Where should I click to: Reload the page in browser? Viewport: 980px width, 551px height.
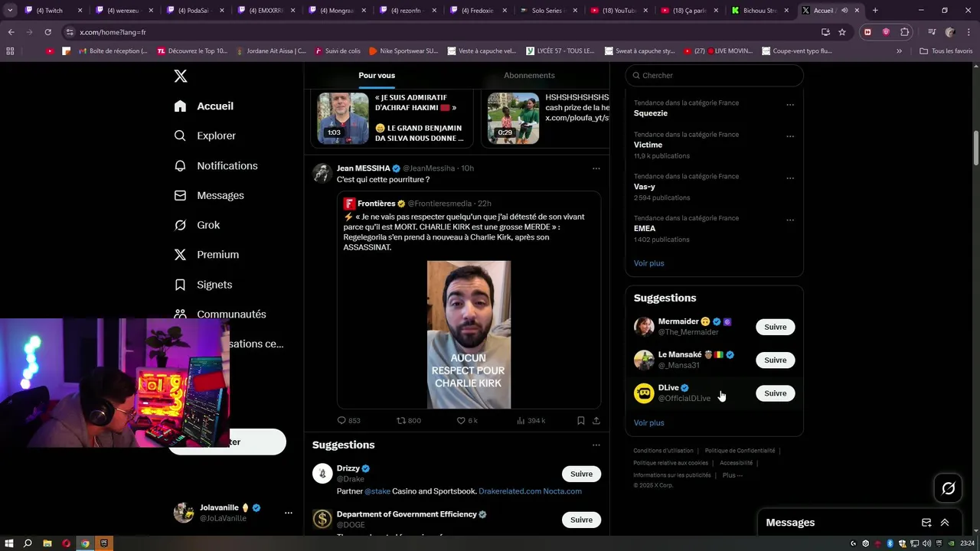47,32
